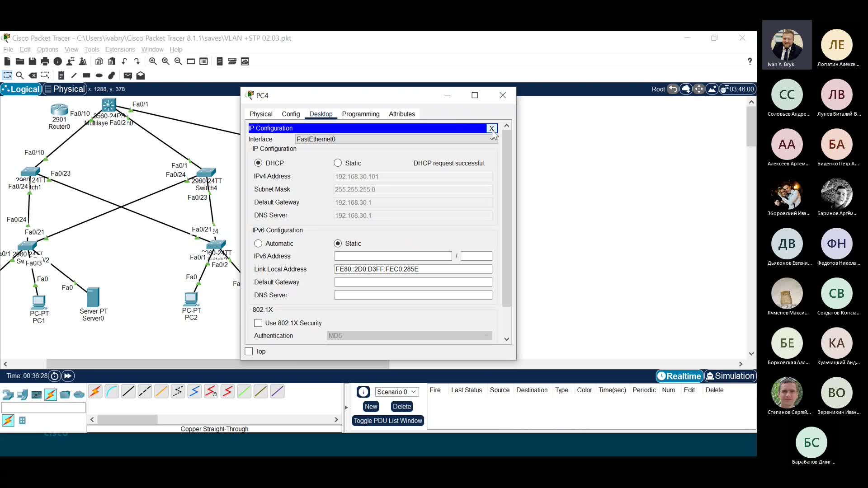The height and width of the screenshot is (488, 868).
Task: Open the Tools menu
Action: pyautogui.click(x=91, y=49)
